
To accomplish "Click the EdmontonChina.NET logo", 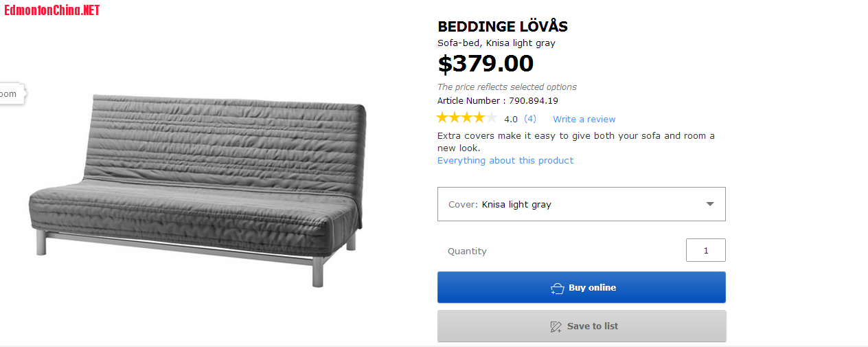I will click(x=52, y=10).
